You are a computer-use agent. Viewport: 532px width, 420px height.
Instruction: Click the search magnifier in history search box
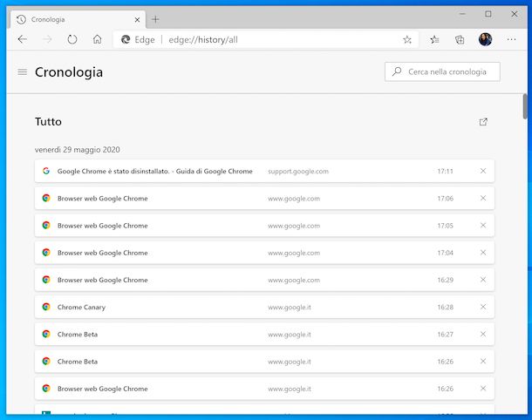tap(397, 71)
